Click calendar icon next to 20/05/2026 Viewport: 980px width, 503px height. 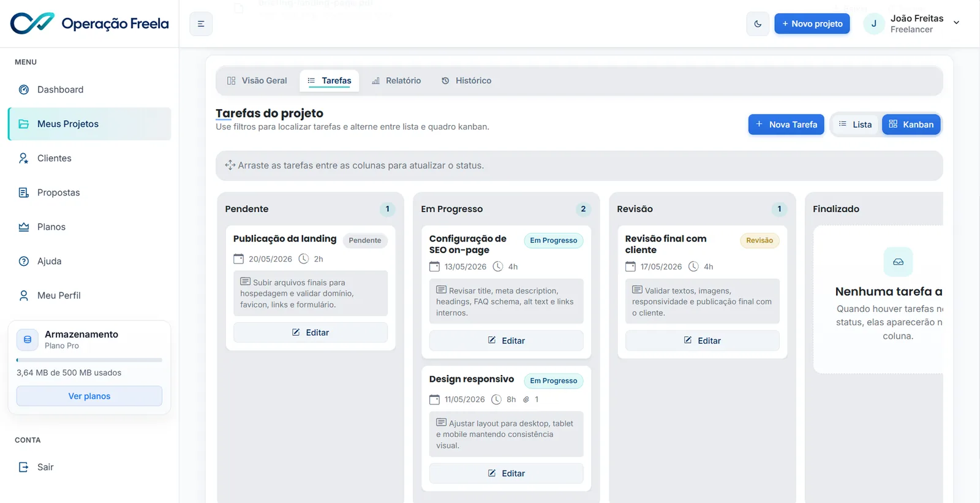[239, 259]
